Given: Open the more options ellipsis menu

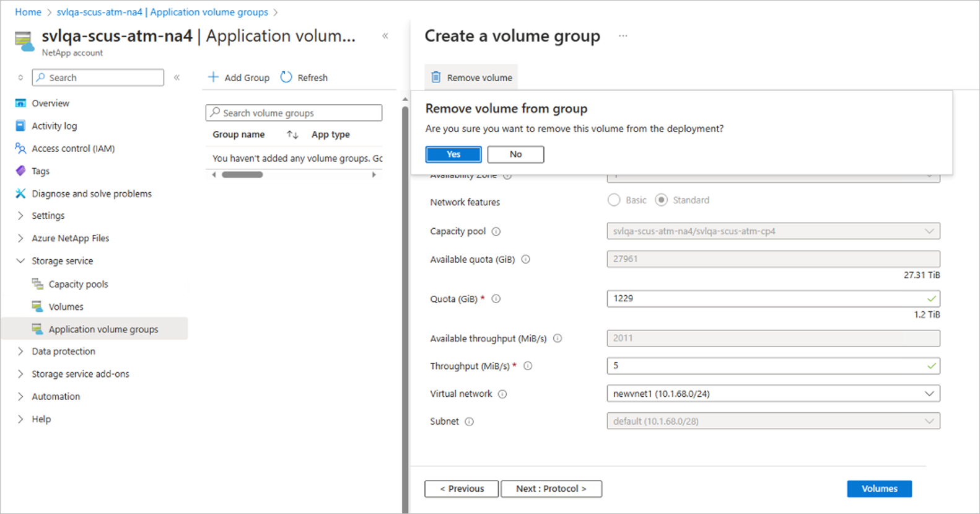Looking at the screenshot, I should point(623,36).
